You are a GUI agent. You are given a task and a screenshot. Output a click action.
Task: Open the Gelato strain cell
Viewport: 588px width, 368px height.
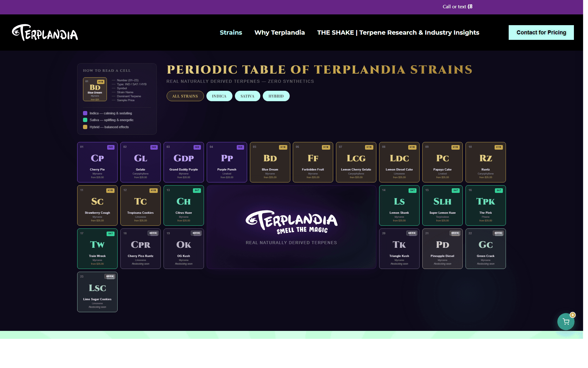(141, 162)
